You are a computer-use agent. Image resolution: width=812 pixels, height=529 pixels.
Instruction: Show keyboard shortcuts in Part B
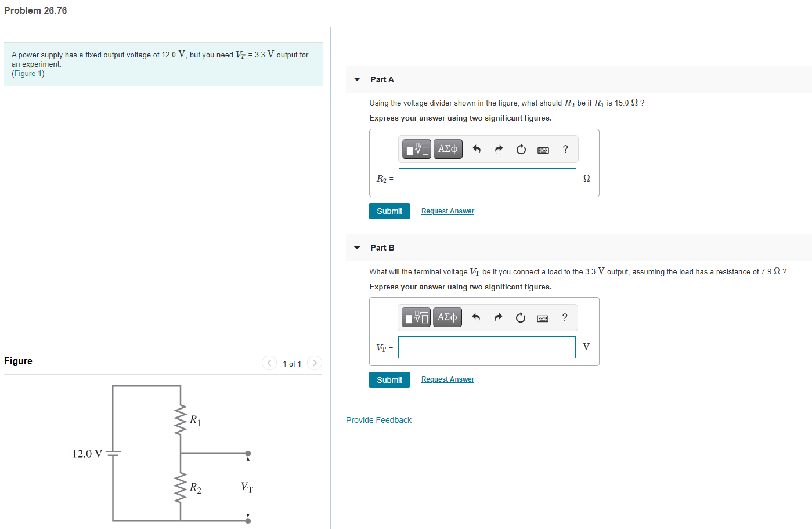coord(543,318)
